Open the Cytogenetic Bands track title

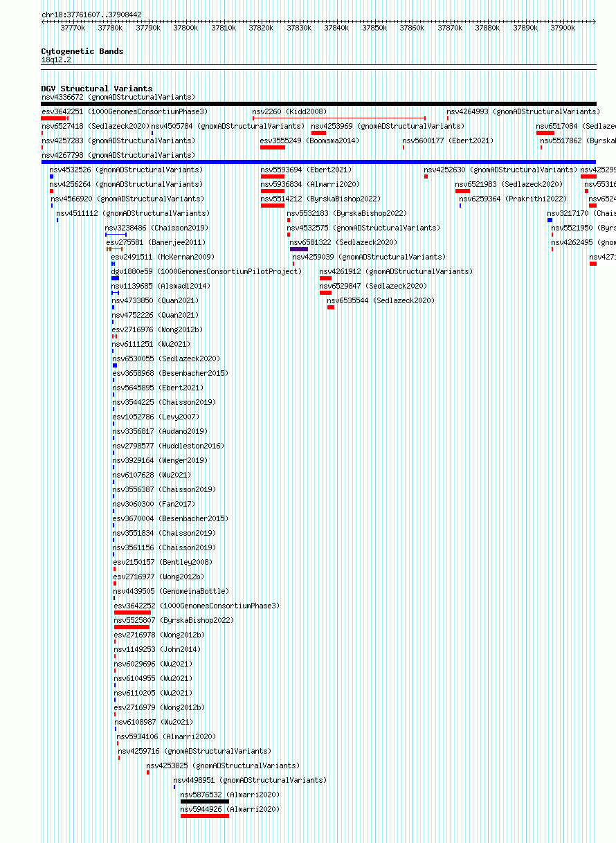[x=82, y=51]
